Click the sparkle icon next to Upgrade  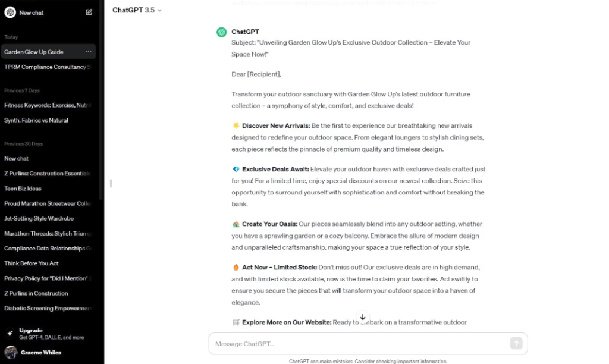coord(9,333)
